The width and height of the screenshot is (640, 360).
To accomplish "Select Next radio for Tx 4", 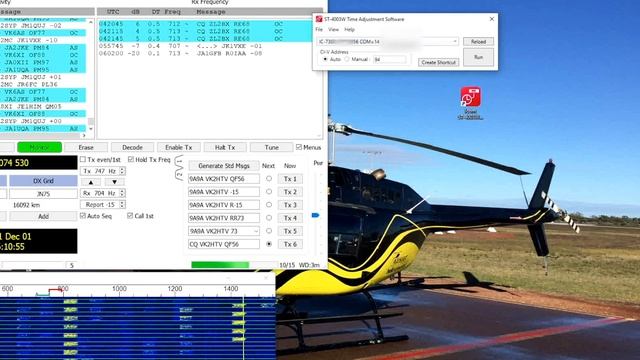I will click(269, 218).
